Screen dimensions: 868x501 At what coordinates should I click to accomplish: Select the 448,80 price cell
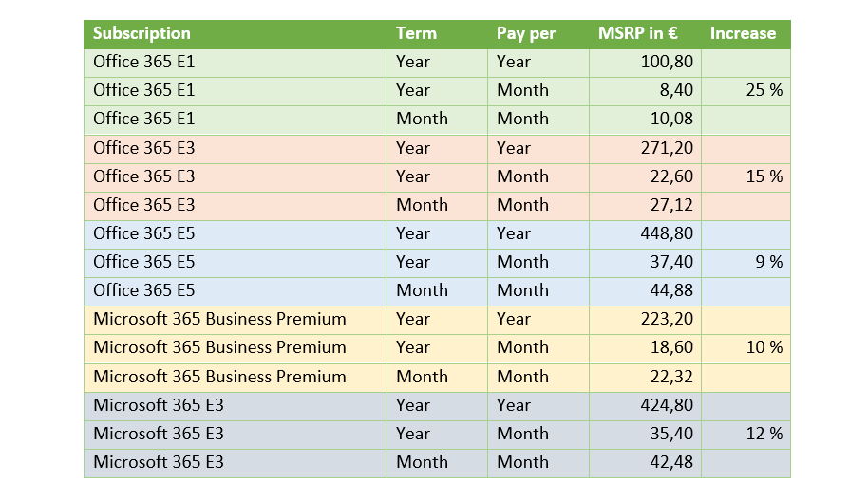(x=645, y=234)
